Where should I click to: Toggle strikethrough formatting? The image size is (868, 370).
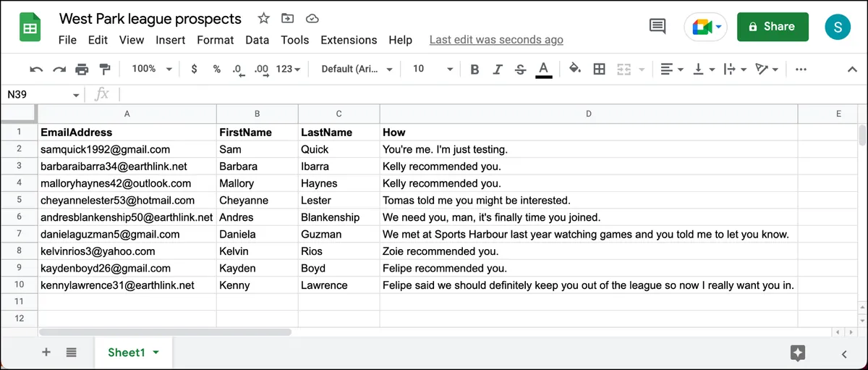[520, 70]
